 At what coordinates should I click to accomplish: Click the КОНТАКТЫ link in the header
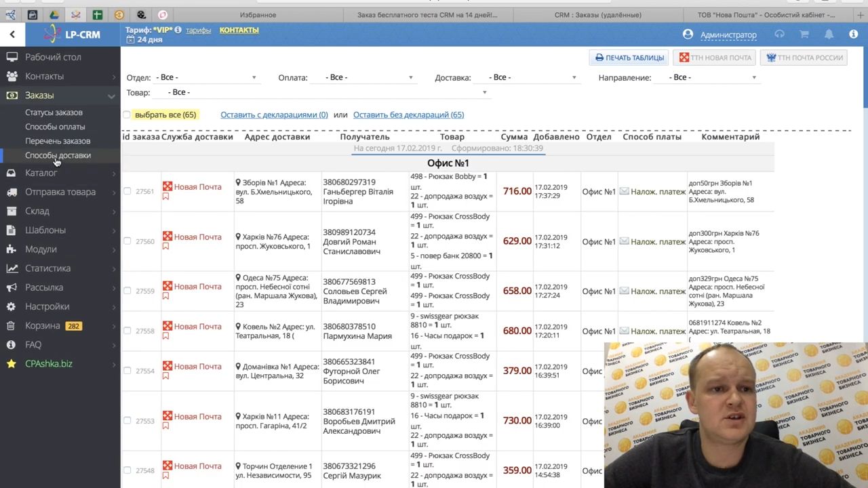[x=239, y=30]
